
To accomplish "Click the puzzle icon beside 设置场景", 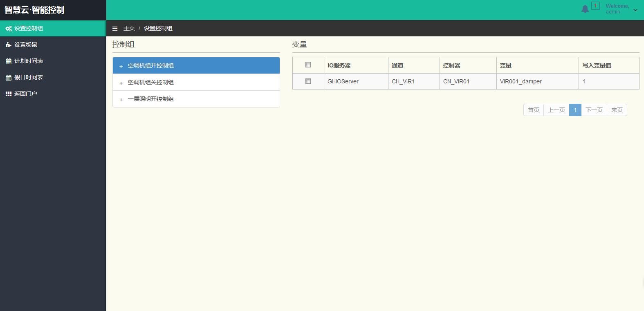I will click(8, 45).
